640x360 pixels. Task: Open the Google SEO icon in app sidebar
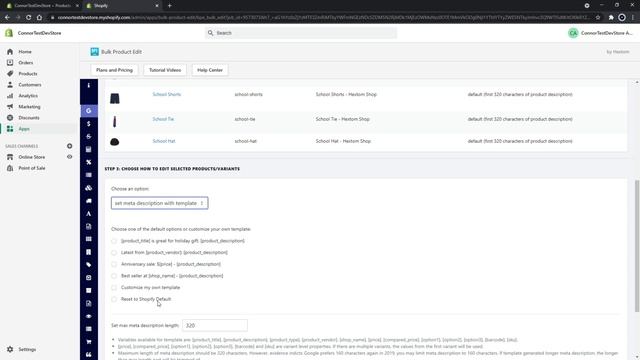point(89,111)
